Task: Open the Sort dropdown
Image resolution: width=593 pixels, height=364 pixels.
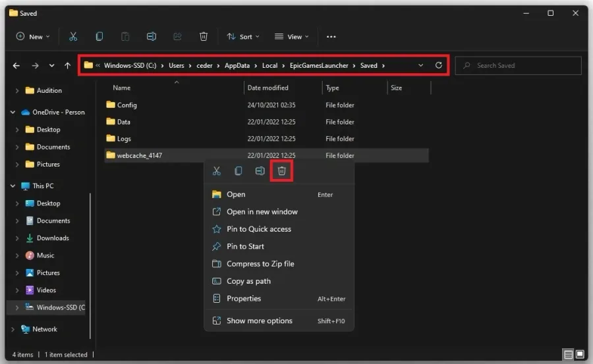Action: [243, 37]
